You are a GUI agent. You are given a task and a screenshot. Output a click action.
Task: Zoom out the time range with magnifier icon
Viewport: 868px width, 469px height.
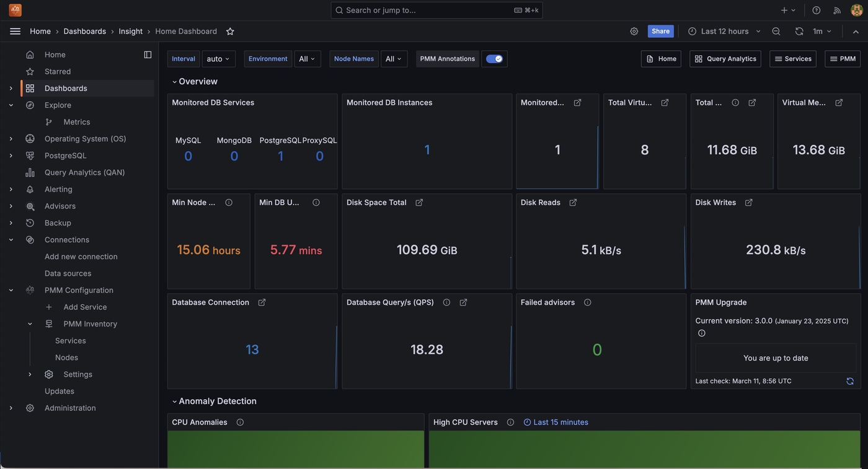776,31
